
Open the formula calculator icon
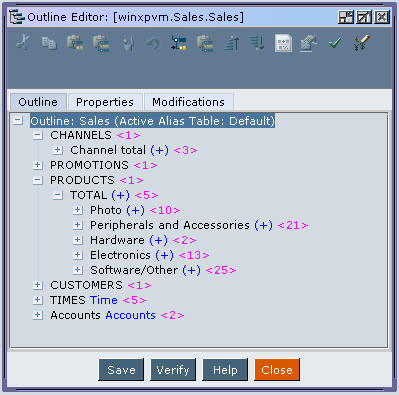[x=283, y=43]
